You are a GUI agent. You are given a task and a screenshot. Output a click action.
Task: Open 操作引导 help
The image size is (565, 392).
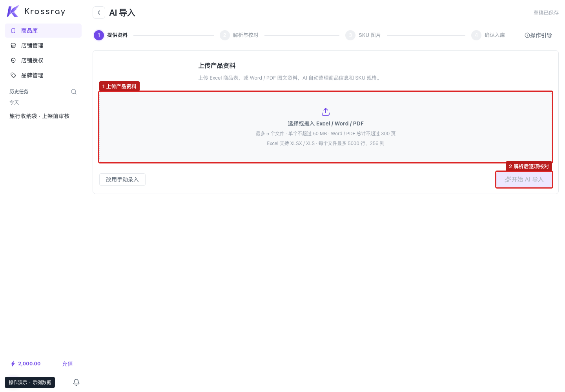point(538,35)
